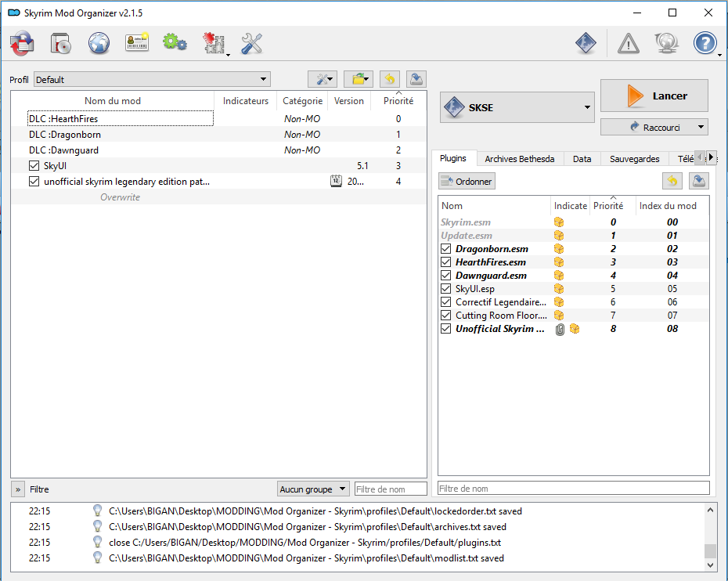Click the calendar version icon on unofficial patch
728x581 pixels.
(x=336, y=181)
